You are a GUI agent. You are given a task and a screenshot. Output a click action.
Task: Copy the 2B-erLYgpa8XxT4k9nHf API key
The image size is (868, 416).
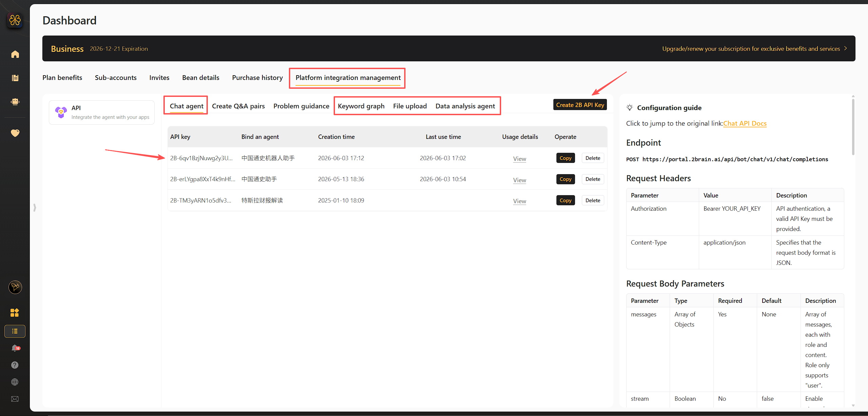click(566, 179)
